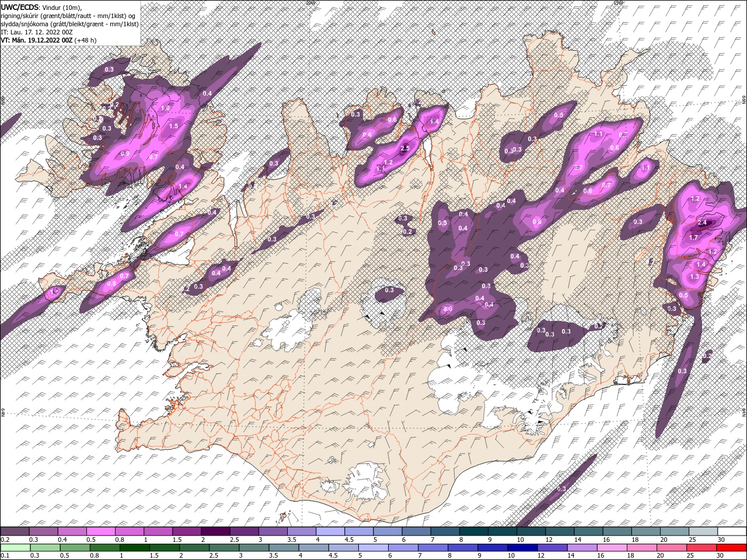This screenshot has width=747, height=560.
Task: Click darkest green rain swatch labeled 1
Action: coord(135,548)
